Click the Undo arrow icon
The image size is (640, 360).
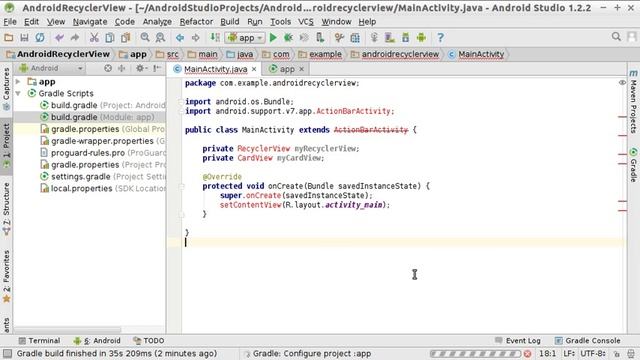click(60, 38)
